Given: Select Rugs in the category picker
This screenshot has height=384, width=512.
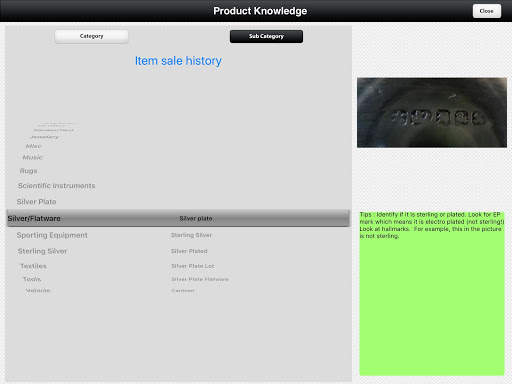Looking at the screenshot, I should pyautogui.click(x=28, y=171).
